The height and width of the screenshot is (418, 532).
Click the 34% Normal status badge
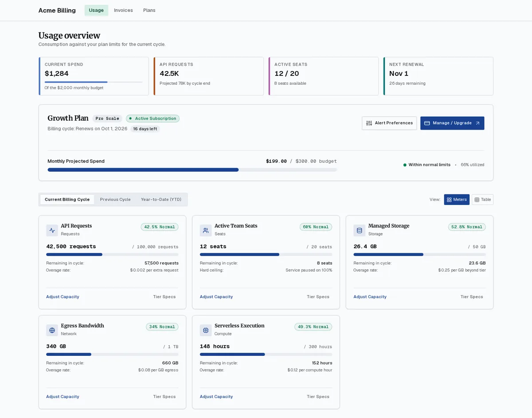[162, 327]
